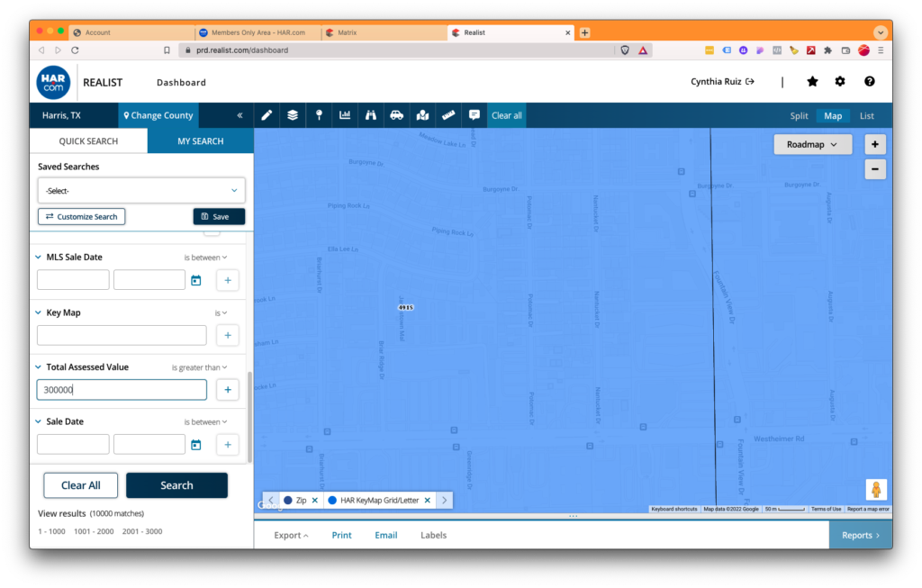Open Saved Searches select dropdown
This screenshot has width=922, height=588.
[141, 191]
